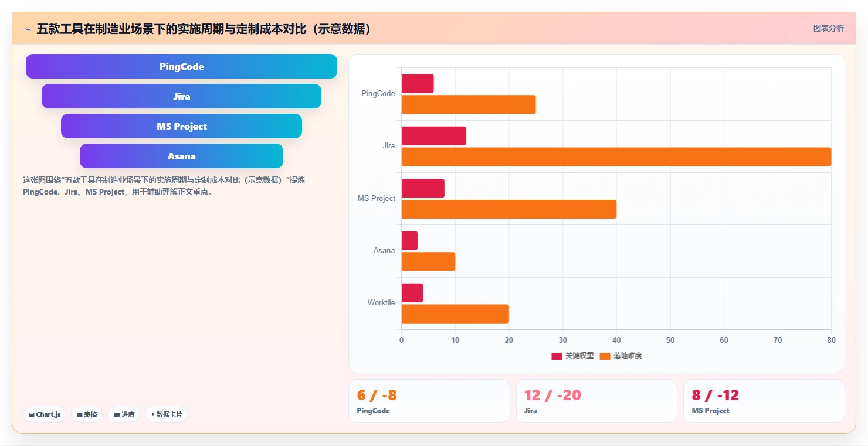
Task: Toggle the 落地难度 legend series
Action: coord(621,356)
